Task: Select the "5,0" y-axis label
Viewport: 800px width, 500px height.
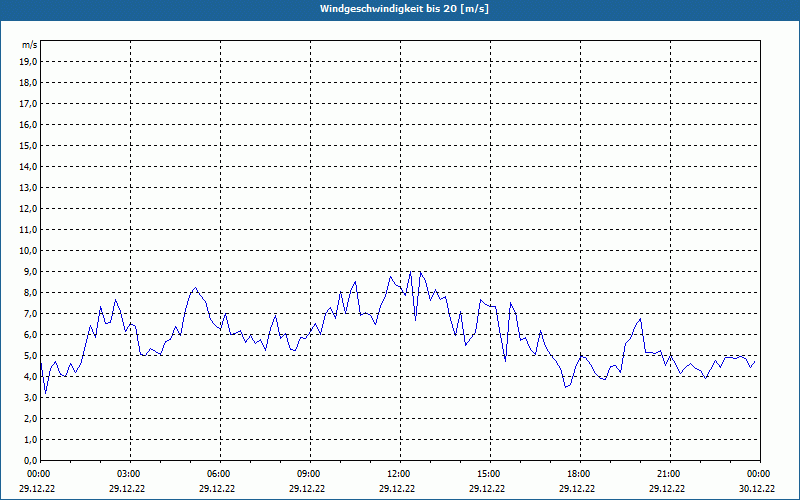Action: click(31, 356)
